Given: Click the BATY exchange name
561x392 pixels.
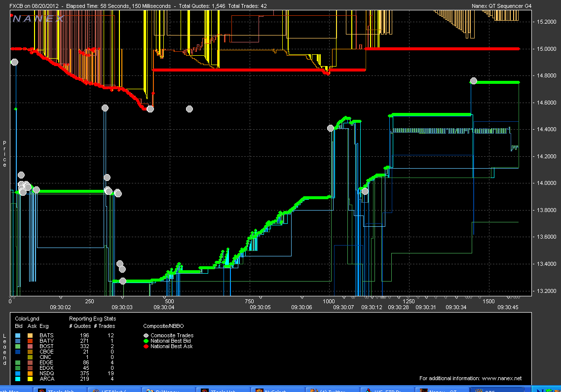Looking at the screenshot, I should pyautogui.click(x=46, y=341).
